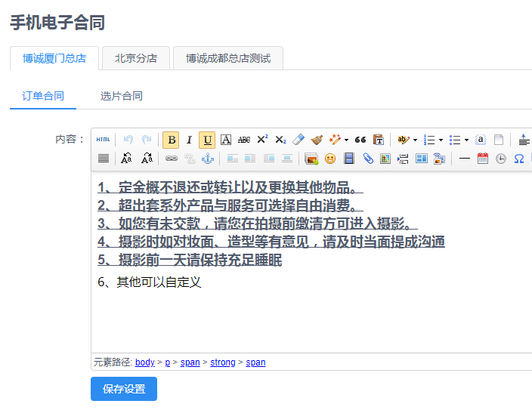Insert a horizontal line
Image resolution: width=532 pixels, height=410 pixels.
click(x=465, y=159)
